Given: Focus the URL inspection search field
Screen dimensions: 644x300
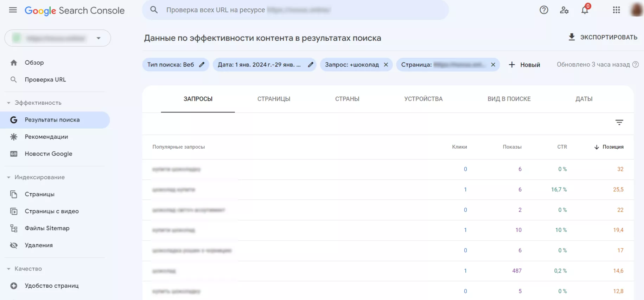Looking at the screenshot, I should [295, 10].
